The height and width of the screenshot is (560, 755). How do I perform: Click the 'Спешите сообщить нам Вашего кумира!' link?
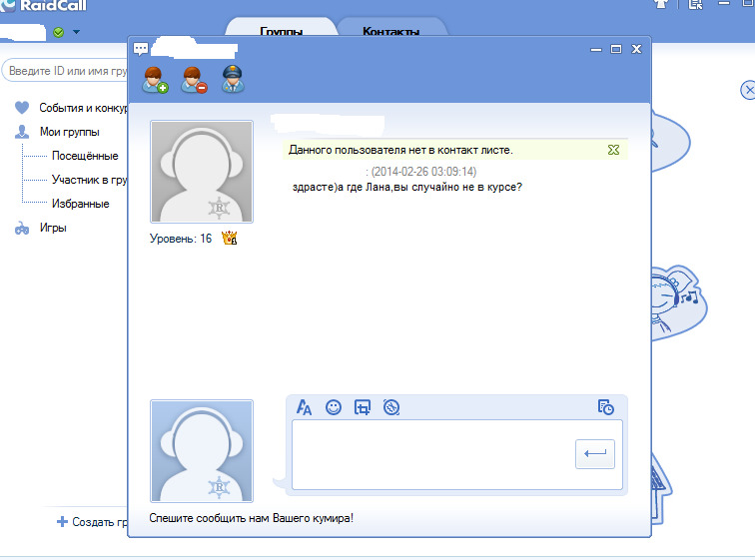tap(251, 518)
